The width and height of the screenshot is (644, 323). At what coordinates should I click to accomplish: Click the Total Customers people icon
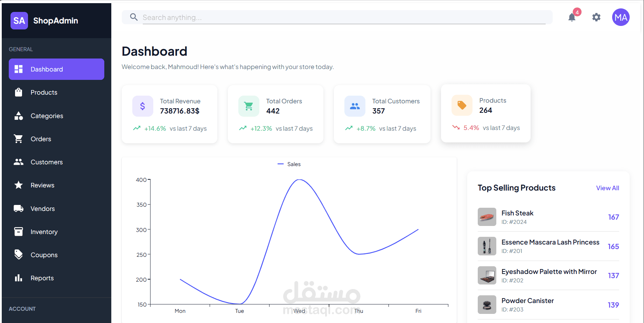355,106
